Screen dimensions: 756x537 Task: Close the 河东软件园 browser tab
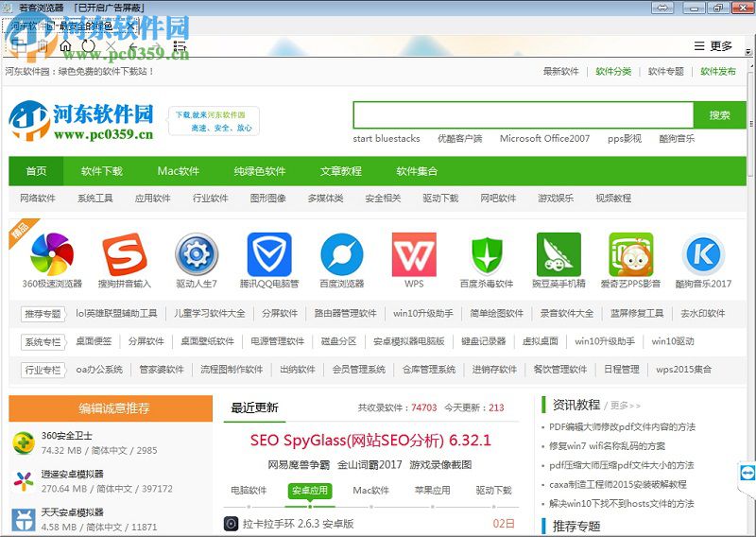pos(130,26)
